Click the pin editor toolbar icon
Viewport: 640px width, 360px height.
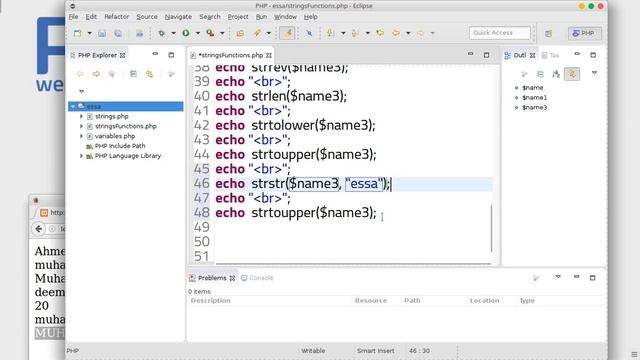(309, 33)
